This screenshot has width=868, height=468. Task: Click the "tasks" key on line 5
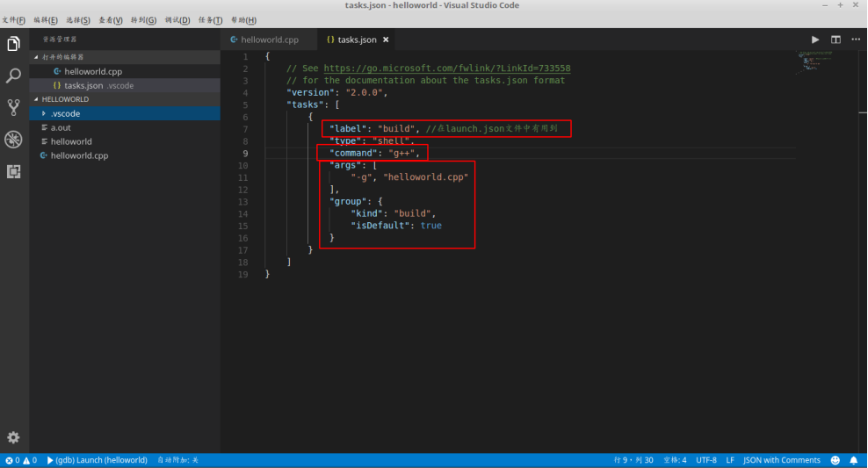coord(307,104)
